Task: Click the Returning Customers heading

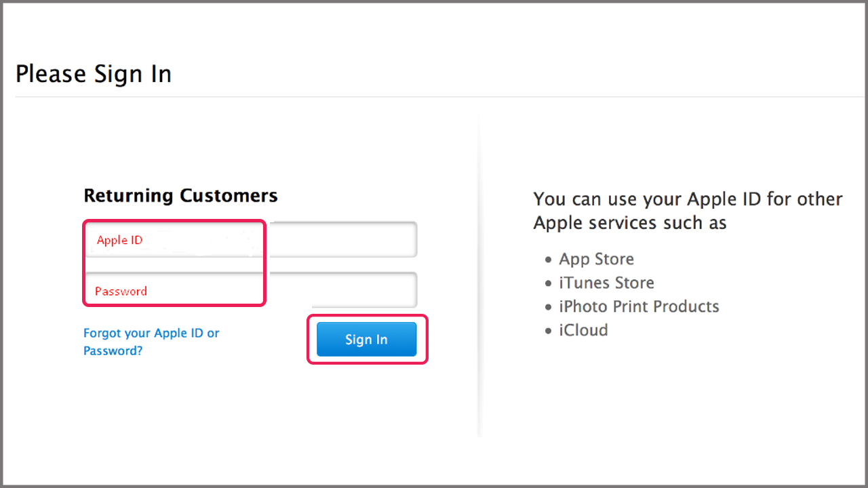Action: (180, 195)
